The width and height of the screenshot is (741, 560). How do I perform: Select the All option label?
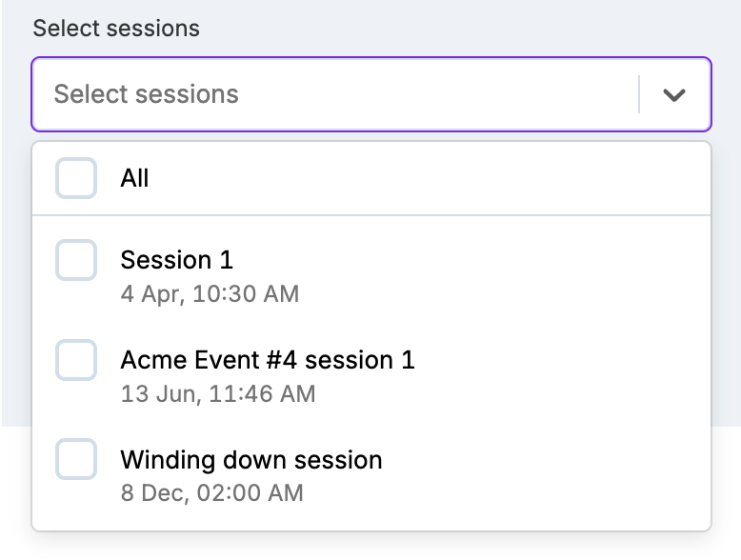pos(134,178)
